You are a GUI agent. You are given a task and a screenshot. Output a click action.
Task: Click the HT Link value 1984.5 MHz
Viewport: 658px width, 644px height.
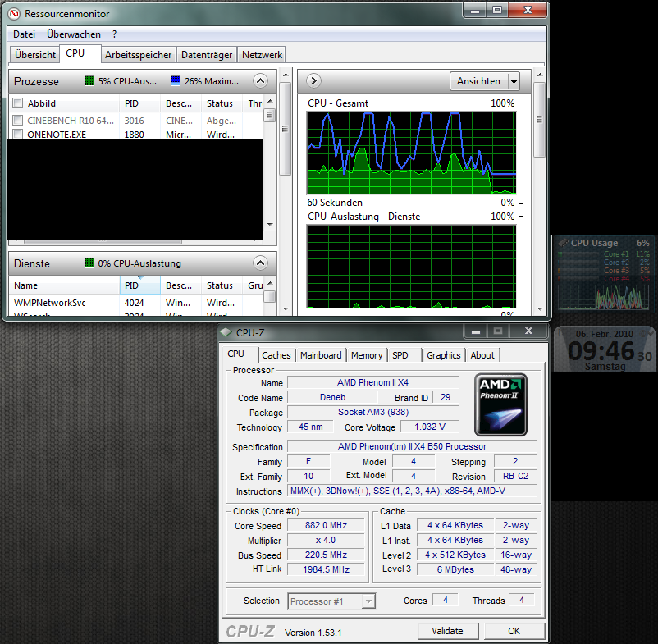click(326, 569)
